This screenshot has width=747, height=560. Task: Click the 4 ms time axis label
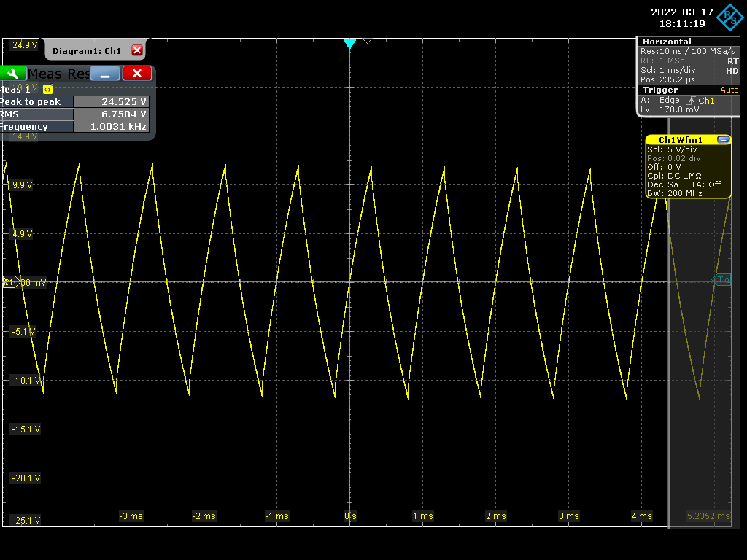642,516
